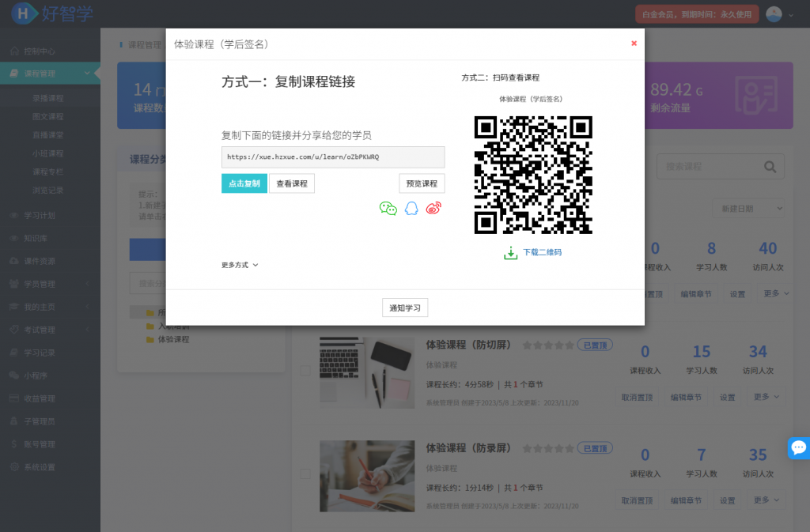810x532 pixels.
Task: Open 更多 dropdown for 体验课程（防切屏）
Action: click(766, 397)
